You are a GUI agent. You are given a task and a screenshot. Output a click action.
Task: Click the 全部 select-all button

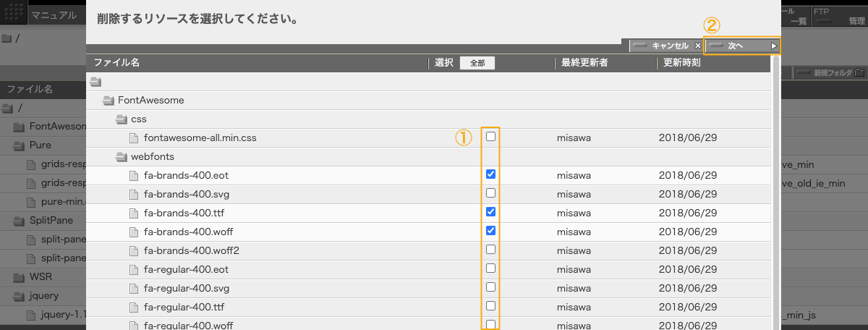click(477, 63)
